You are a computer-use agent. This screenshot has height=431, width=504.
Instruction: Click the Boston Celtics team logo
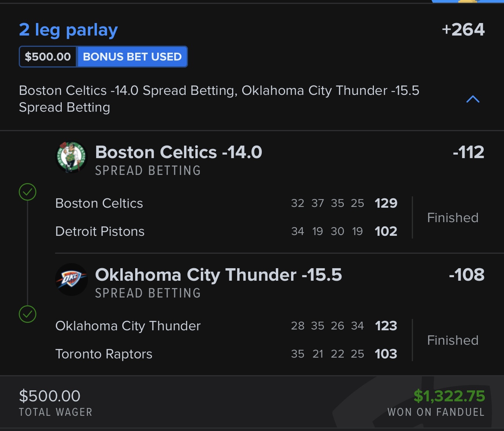71,157
